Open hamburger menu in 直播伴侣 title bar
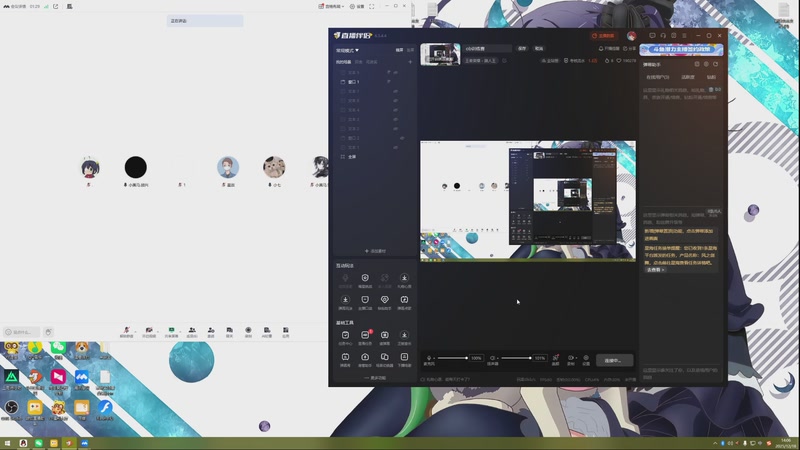The image size is (800, 450). (684, 36)
